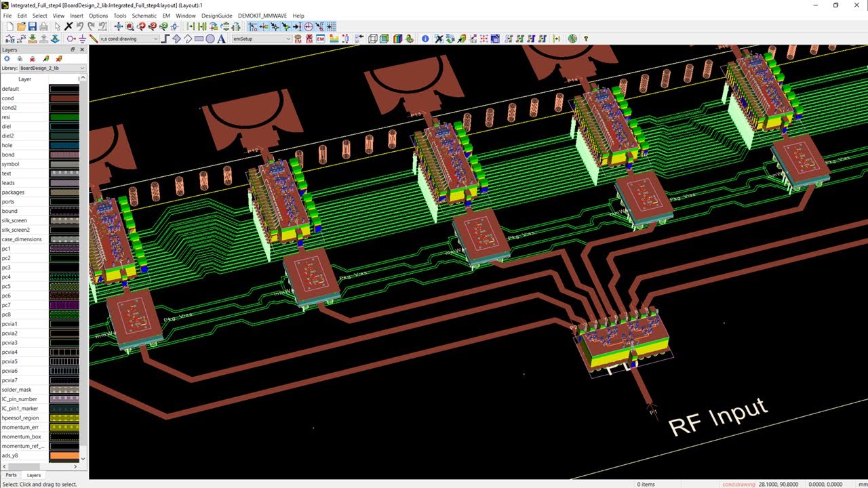Image resolution: width=868 pixels, height=488 pixels.
Task: Open the emSetup dropdown
Action: tap(262, 39)
